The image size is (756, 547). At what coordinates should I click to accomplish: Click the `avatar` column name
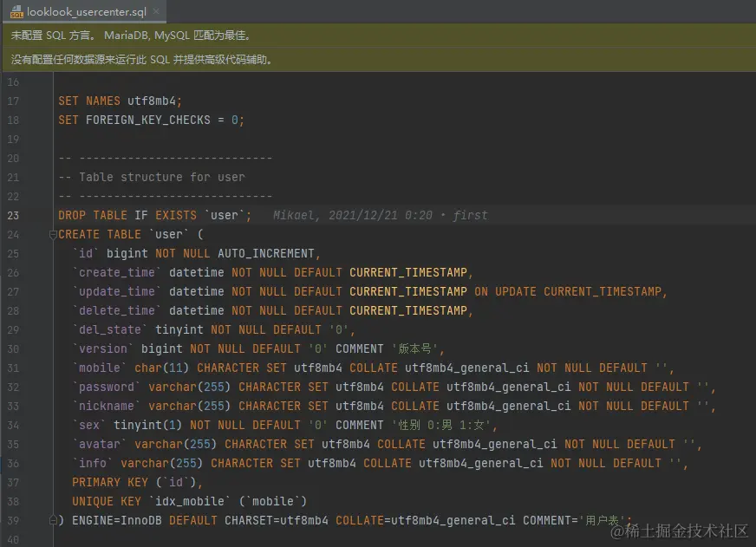tap(100, 445)
